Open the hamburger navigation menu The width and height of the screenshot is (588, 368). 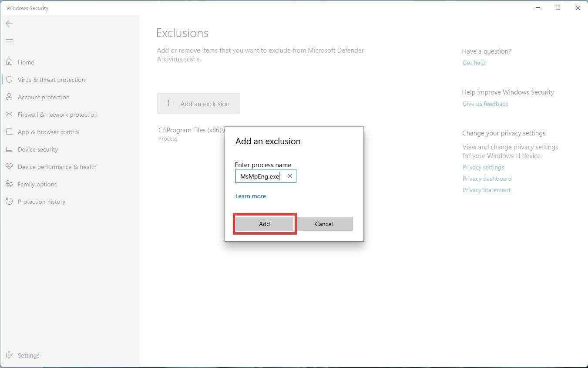[x=9, y=41]
